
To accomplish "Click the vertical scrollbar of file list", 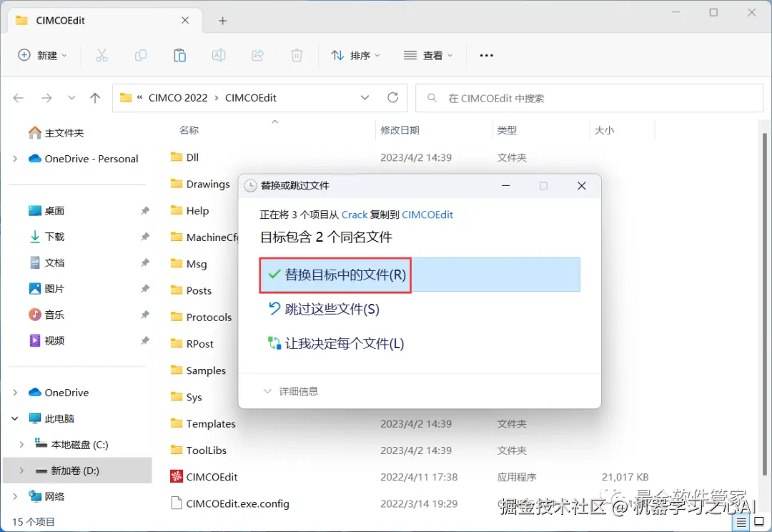I will (x=765, y=304).
